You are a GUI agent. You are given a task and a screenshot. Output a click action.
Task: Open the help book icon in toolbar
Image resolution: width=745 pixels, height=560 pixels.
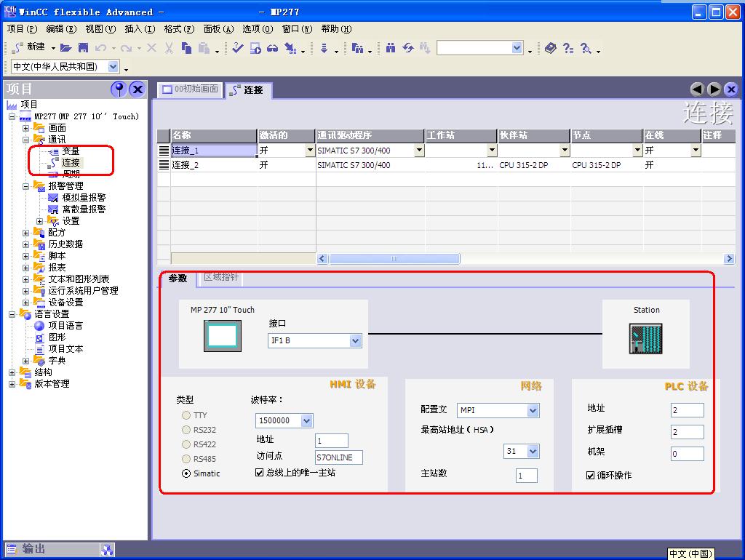550,48
